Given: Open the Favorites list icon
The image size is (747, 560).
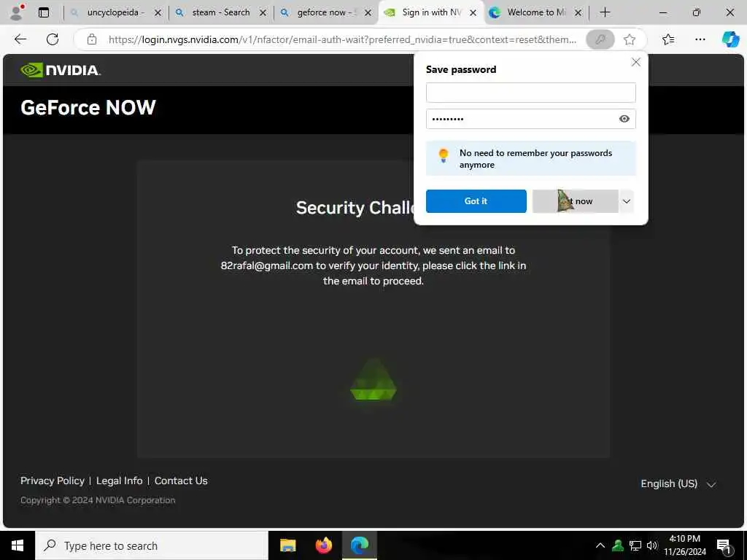Looking at the screenshot, I should point(668,39).
